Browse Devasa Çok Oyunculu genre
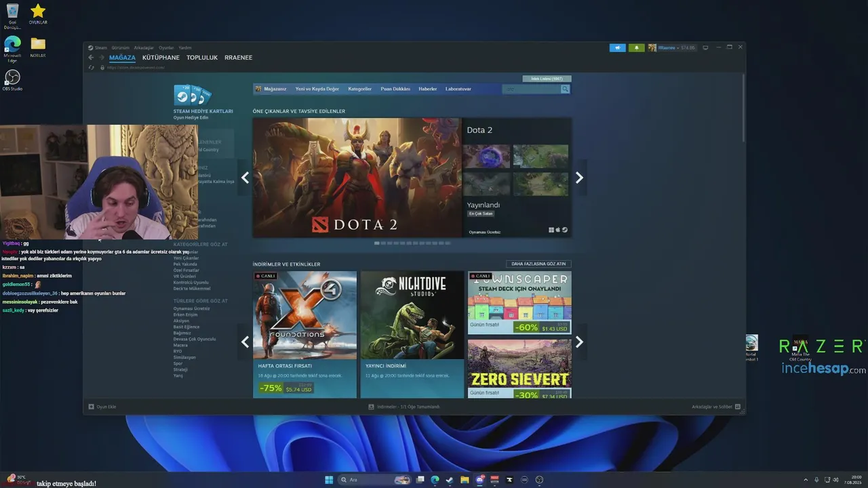 coord(194,339)
